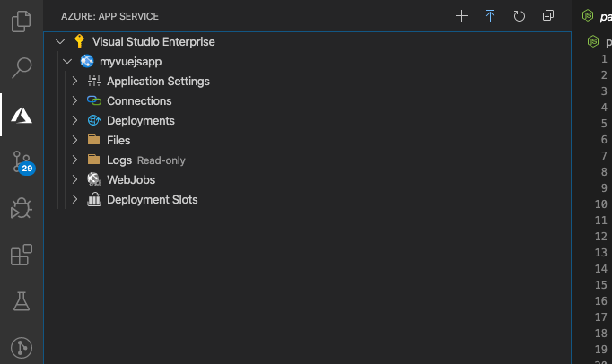The width and height of the screenshot is (612, 364).
Task: Refresh the Azure App Service tree
Action: point(519,16)
